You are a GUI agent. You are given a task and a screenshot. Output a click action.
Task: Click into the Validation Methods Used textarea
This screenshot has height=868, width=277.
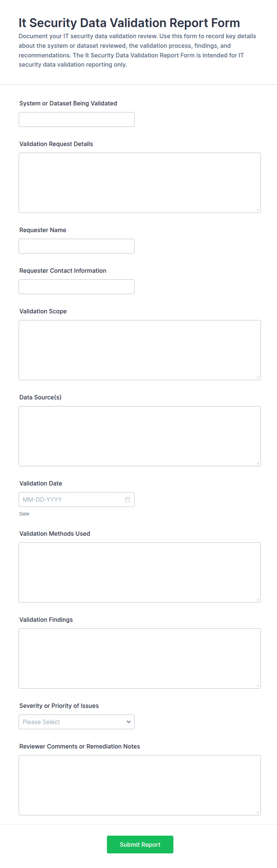139,572
